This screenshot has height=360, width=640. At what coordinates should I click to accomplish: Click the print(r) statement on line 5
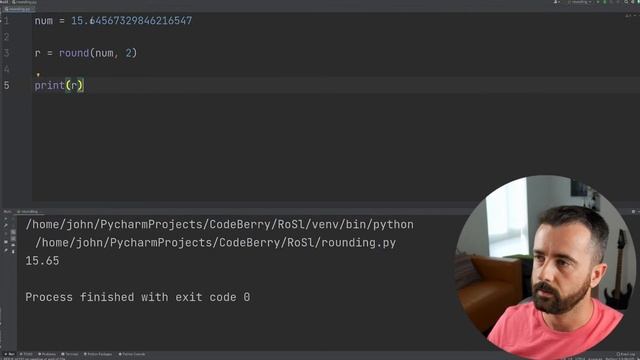(59, 85)
